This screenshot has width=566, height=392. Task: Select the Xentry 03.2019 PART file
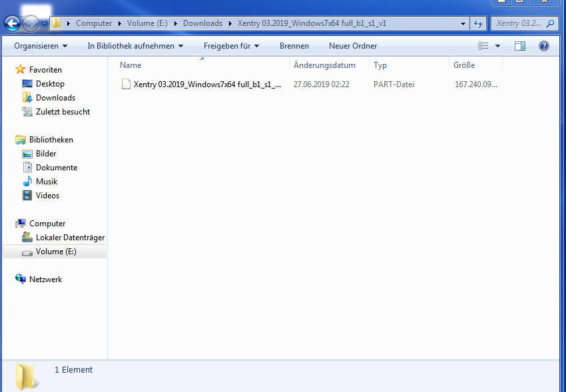[207, 85]
